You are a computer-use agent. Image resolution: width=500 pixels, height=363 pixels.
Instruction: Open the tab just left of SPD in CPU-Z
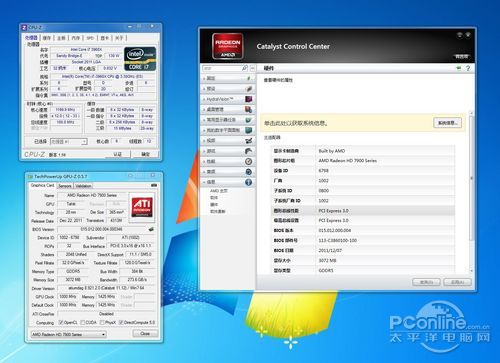pyautogui.click(x=76, y=38)
